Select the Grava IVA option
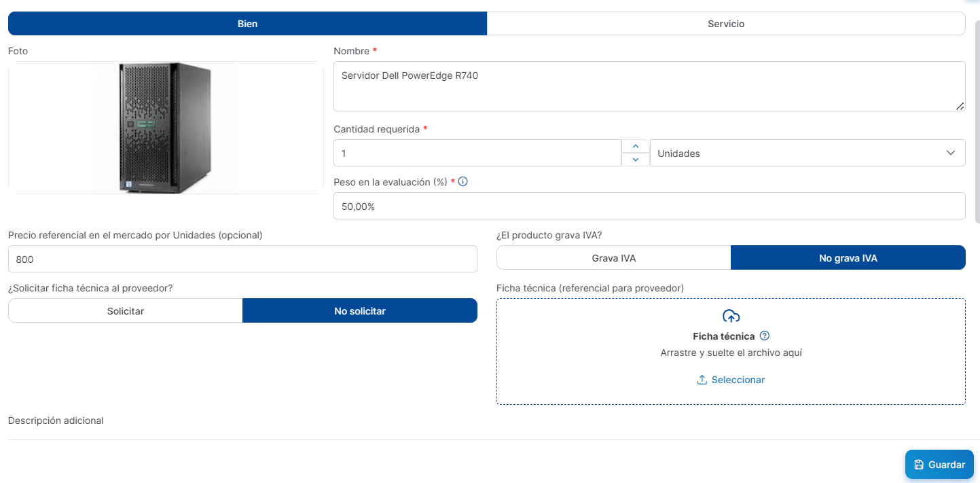The image size is (980, 483). 613,258
